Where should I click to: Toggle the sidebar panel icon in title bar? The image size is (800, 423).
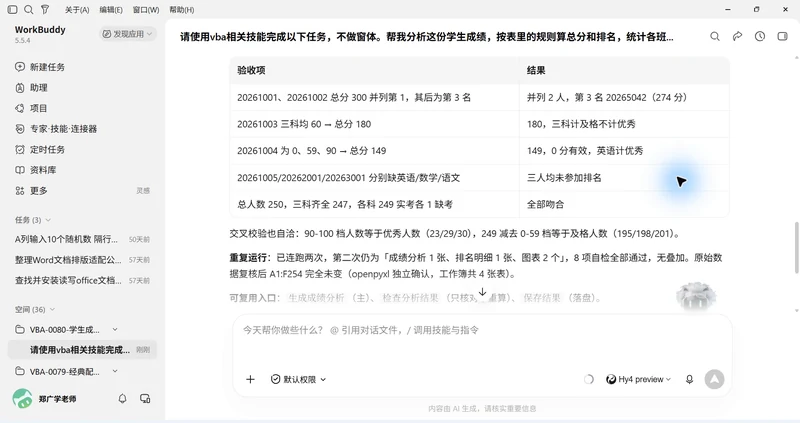tap(13, 9)
